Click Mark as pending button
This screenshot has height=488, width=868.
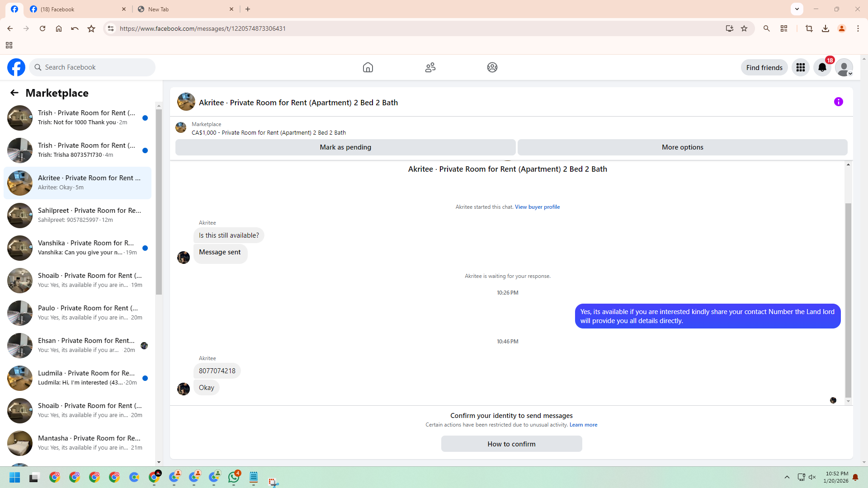[x=345, y=147]
